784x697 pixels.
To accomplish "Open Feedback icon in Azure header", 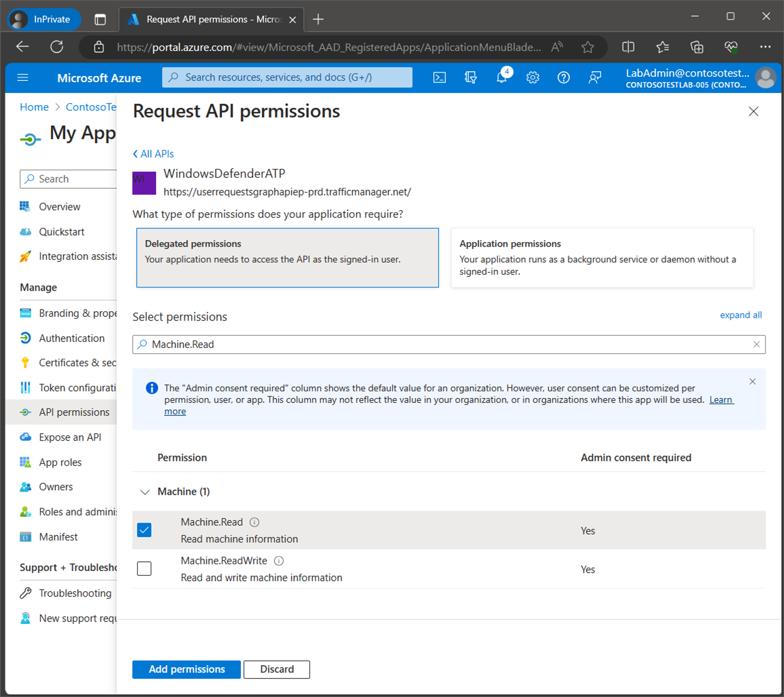I will coord(595,78).
